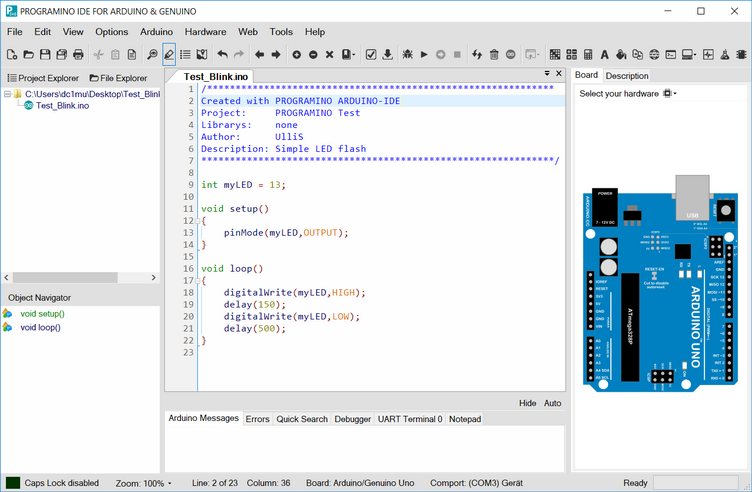Click the plus circle toolbar icon
The image size is (752, 492).
296,55
